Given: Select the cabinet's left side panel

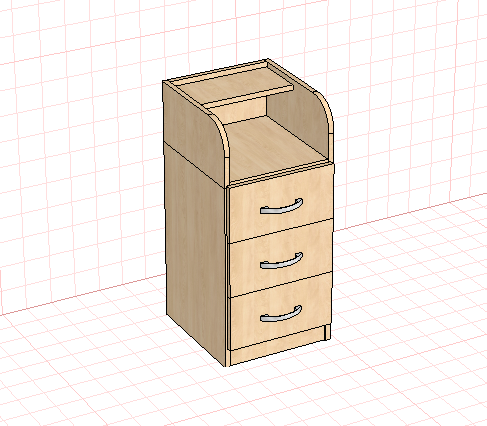Looking at the screenshot, I should click(x=195, y=253).
